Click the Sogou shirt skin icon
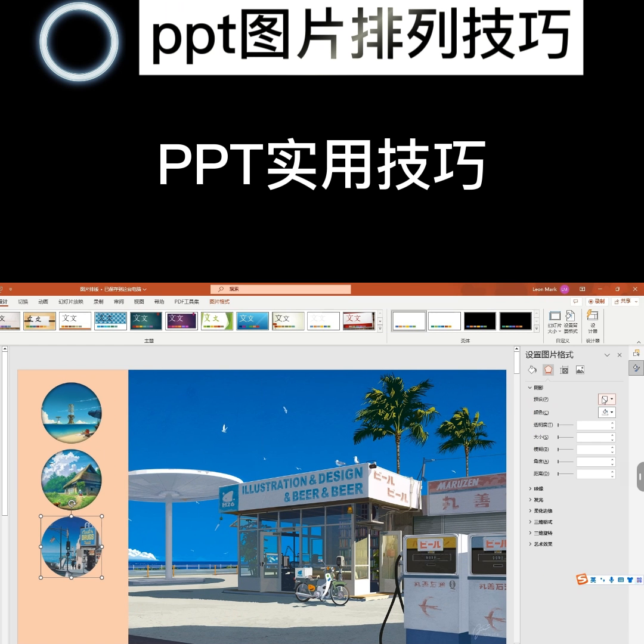This screenshot has height=644, width=644. [630, 580]
